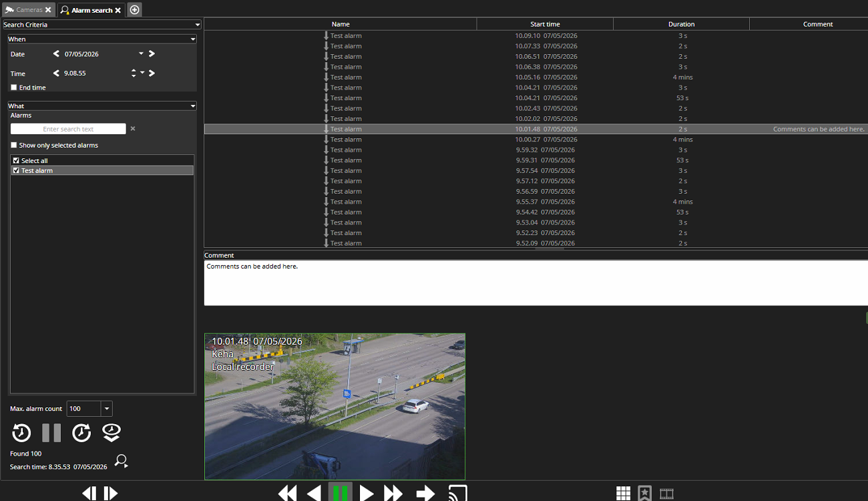Click the green pause playback button
This screenshot has width=868, height=501.
[341, 493]
